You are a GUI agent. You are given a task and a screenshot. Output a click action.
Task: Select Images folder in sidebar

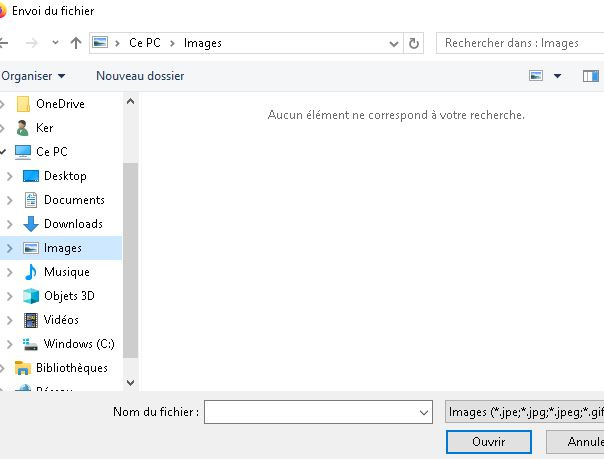tap(63, 248)
